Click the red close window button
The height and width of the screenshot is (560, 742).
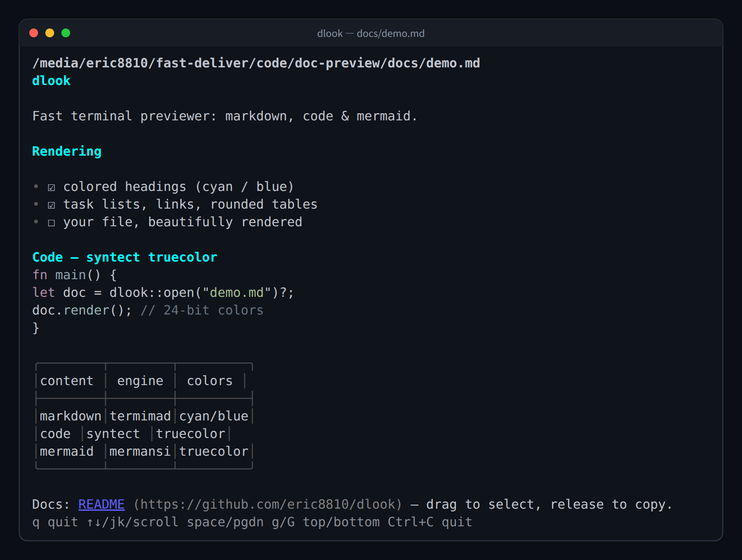[x=34, y=33]
